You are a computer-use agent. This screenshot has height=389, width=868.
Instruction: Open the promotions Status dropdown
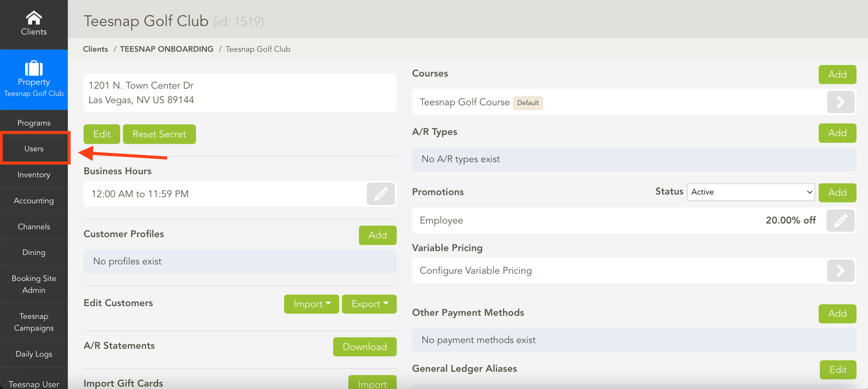click(x=750, y=192)
